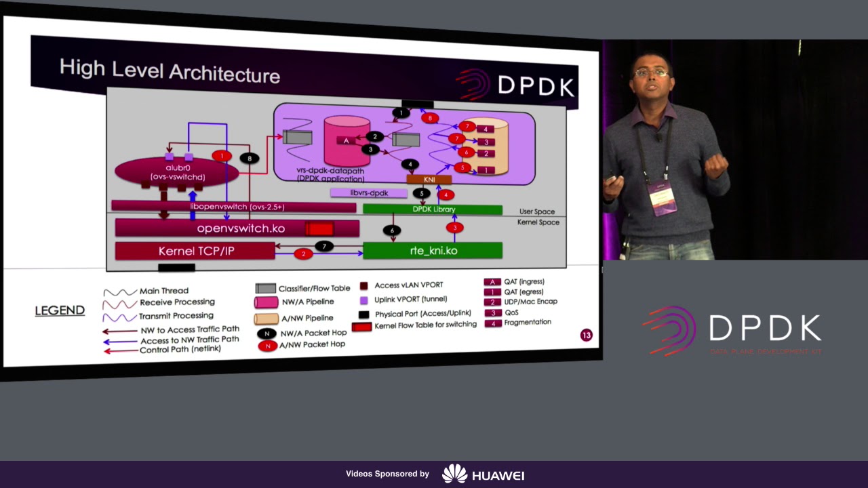Click the pink cylinder labeled A in the datapath
The image size is (868, 488).
click(x=346, y=140)
